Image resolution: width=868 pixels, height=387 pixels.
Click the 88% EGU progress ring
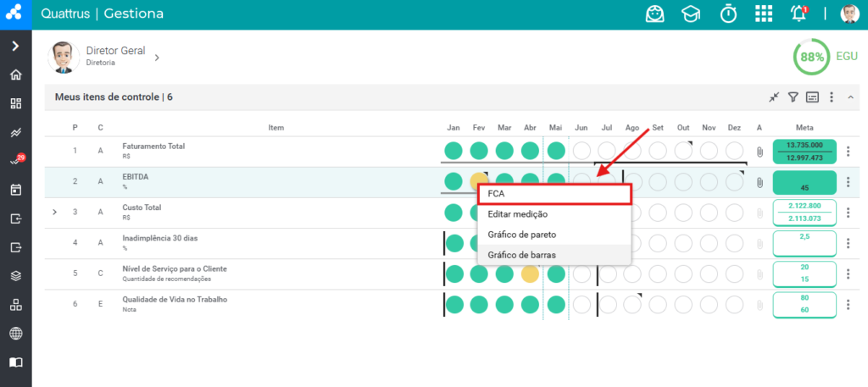click(x=812, y=57)
